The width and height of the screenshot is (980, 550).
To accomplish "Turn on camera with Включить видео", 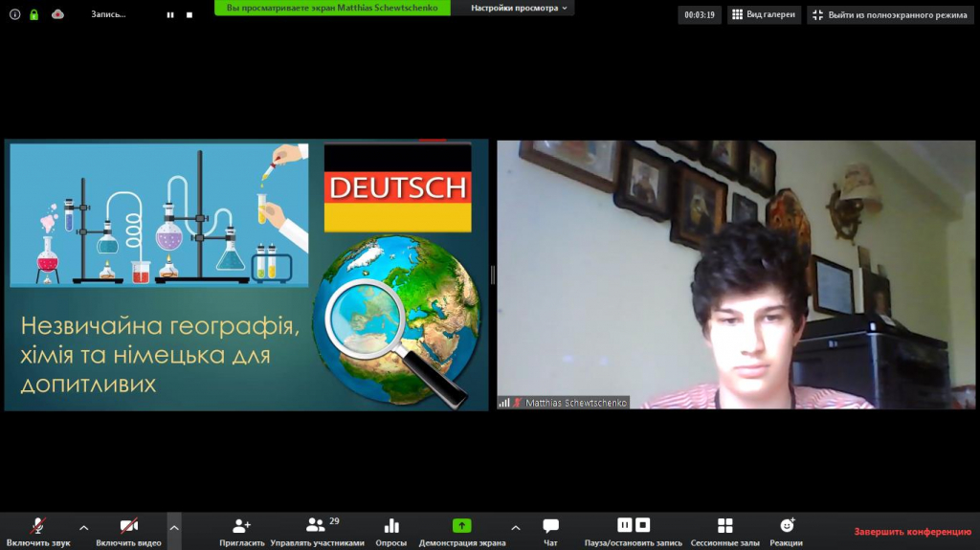I will click(x=129, y=532).
